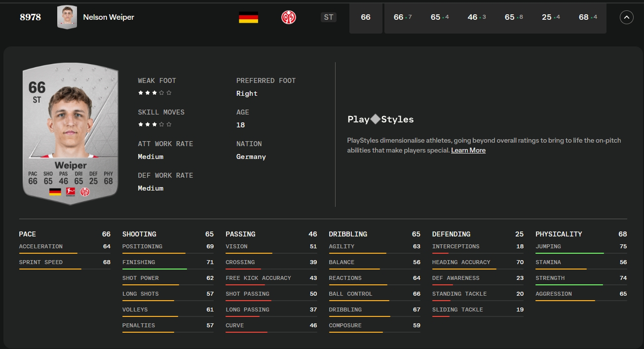Viewport: 644px width, 349px height.
Task: Click the green Finishing stat bar
Action: (168, 269)
